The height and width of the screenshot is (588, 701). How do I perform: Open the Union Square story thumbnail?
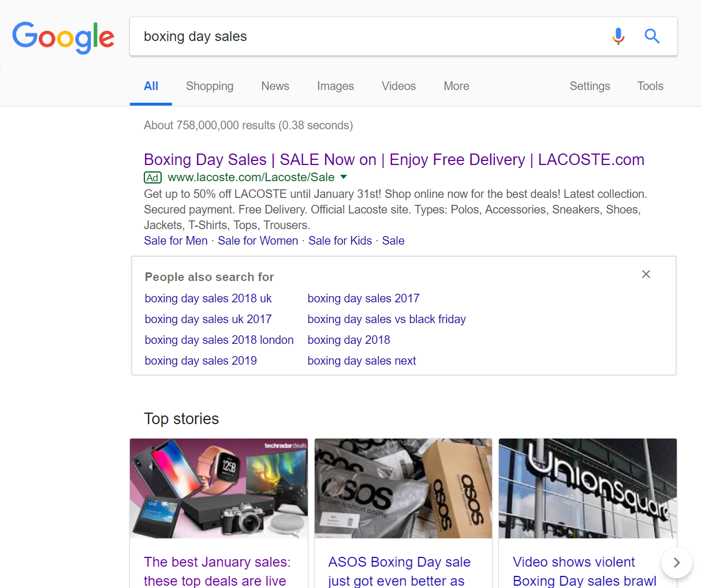(x=588, y=488)
